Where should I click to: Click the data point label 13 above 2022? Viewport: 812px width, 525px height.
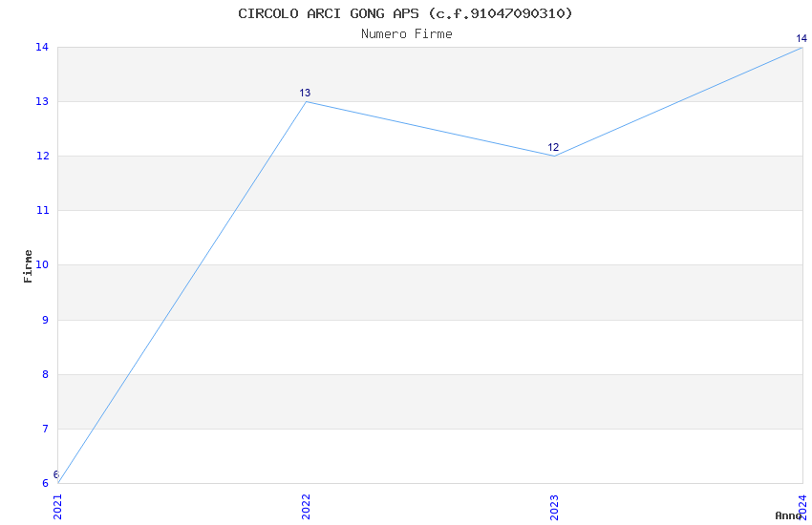(x=305, y=94)
